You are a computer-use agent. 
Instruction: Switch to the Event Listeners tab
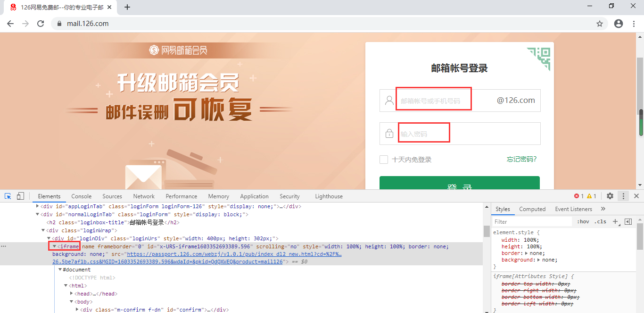(x=573, y=209)
